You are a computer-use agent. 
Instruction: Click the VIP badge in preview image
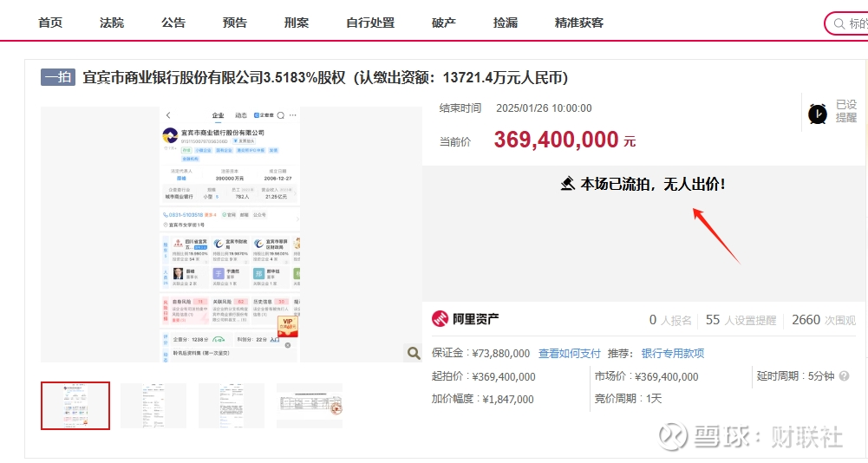point(288,326)
